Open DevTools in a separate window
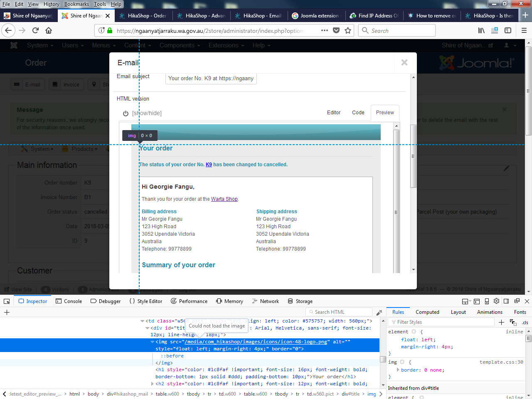The image size is (532, 399). click(517, 301)
